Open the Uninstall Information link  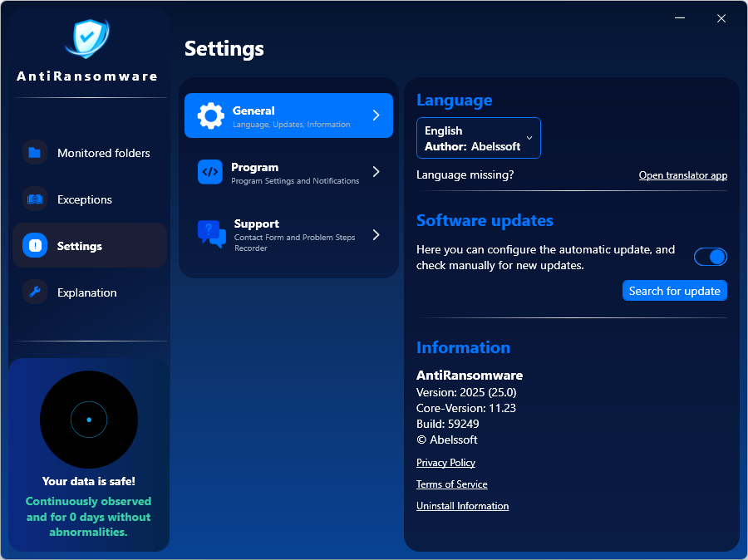(462, 506)
